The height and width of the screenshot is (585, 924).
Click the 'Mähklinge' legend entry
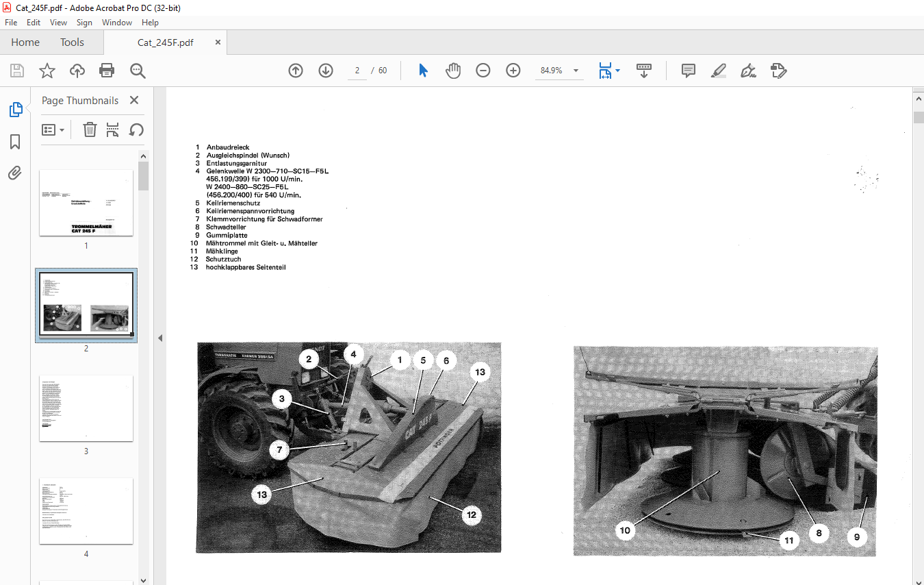coord(222,251)
